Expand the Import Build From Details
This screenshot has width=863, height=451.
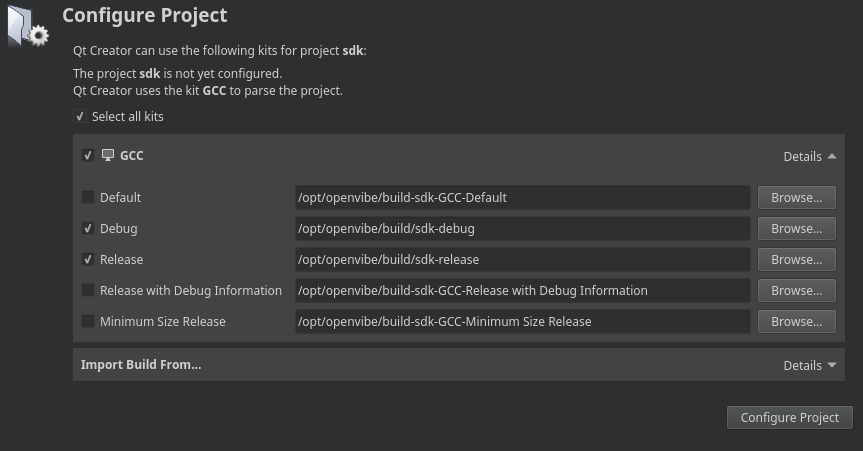(809, 366)
